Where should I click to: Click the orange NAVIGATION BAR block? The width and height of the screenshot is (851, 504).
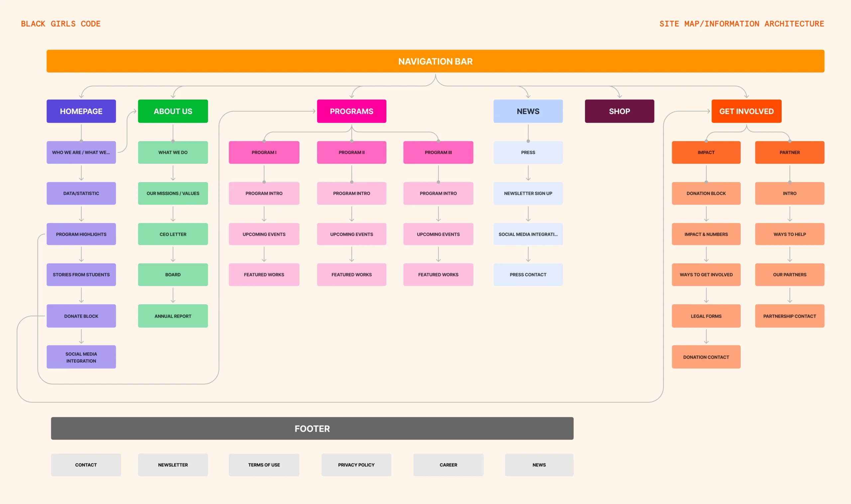pyautogui.click(x=435, y=61)
